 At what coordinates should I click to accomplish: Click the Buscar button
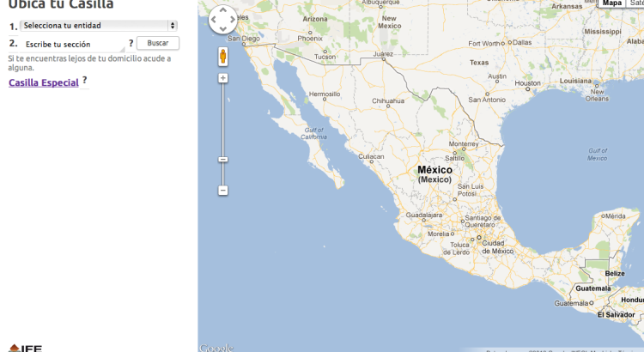[x=158, y=43]
